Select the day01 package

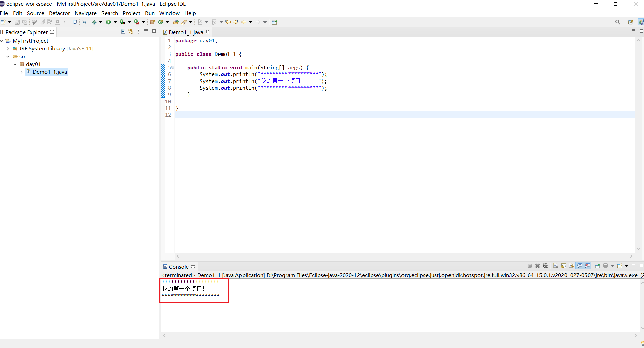[x=33, y=64]
